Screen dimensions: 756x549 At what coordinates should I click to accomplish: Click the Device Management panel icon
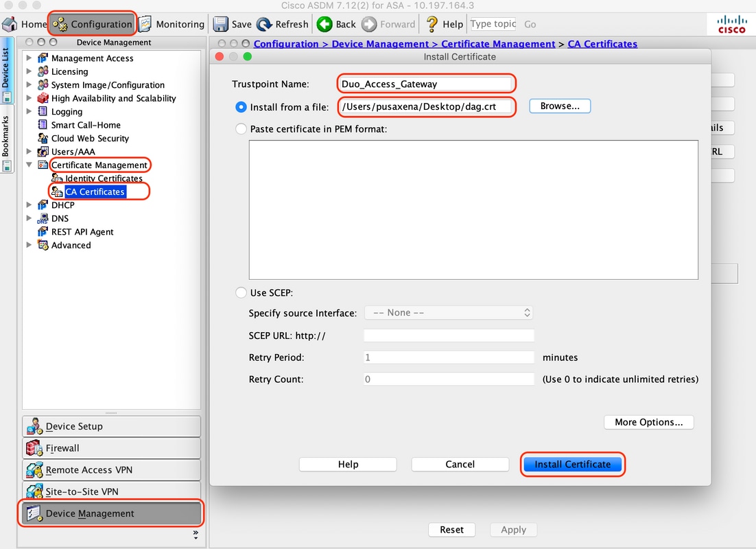click(x=34, y=513)
